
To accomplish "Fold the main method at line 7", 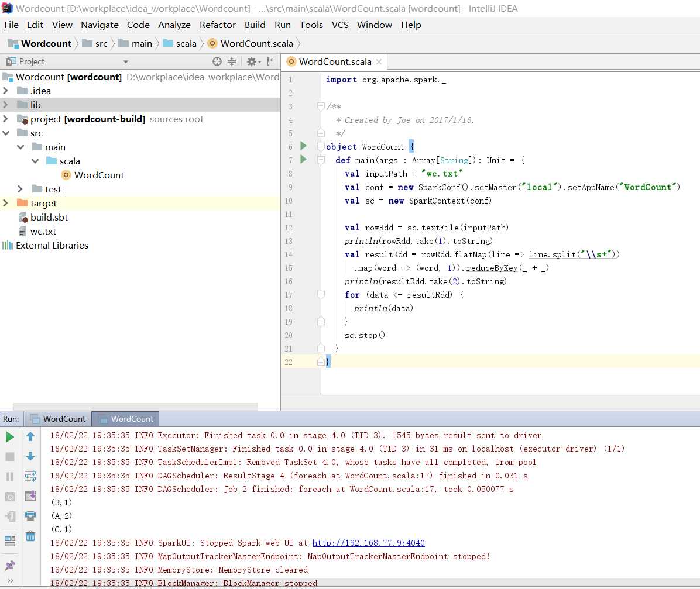I will coord(321,160).
